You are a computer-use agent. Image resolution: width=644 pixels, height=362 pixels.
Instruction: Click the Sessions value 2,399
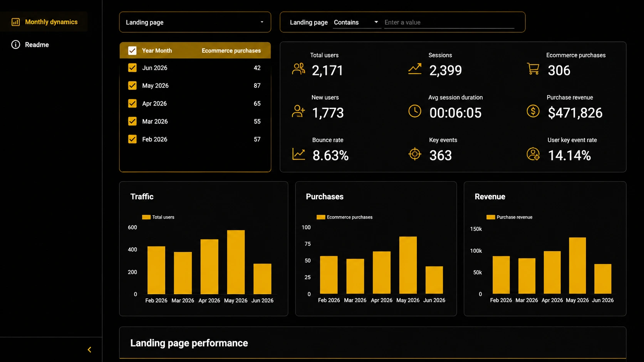pyautogui.click(x=445, y=70)
